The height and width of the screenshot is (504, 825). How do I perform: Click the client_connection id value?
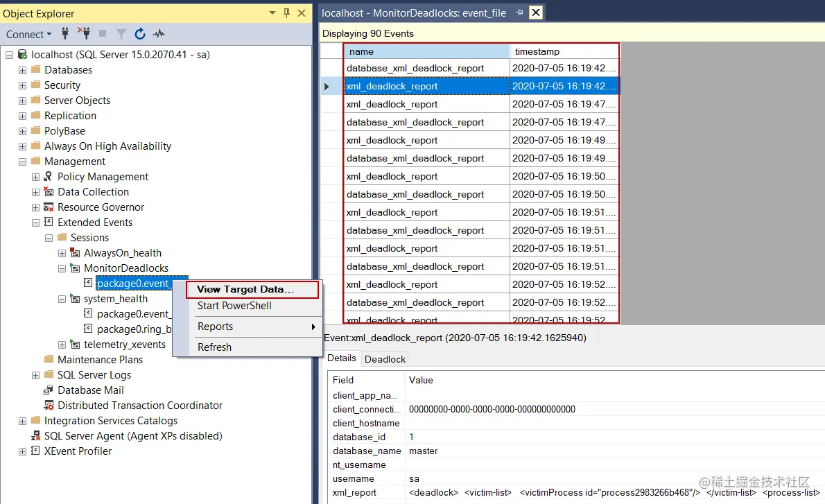coord(492,409)
